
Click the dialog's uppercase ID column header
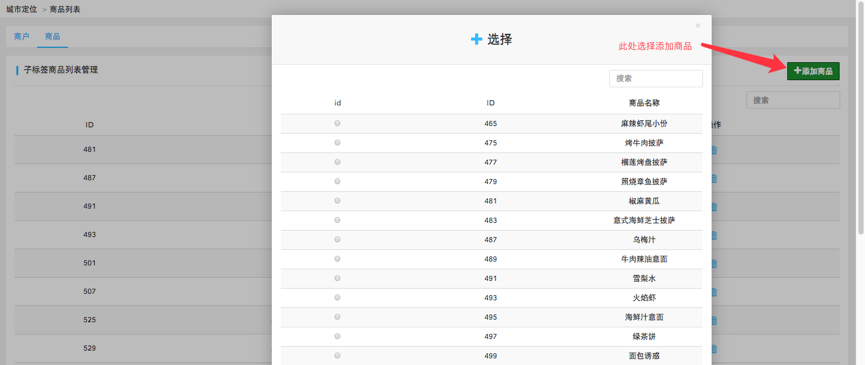pyautogui.click(x=490, y=103)
